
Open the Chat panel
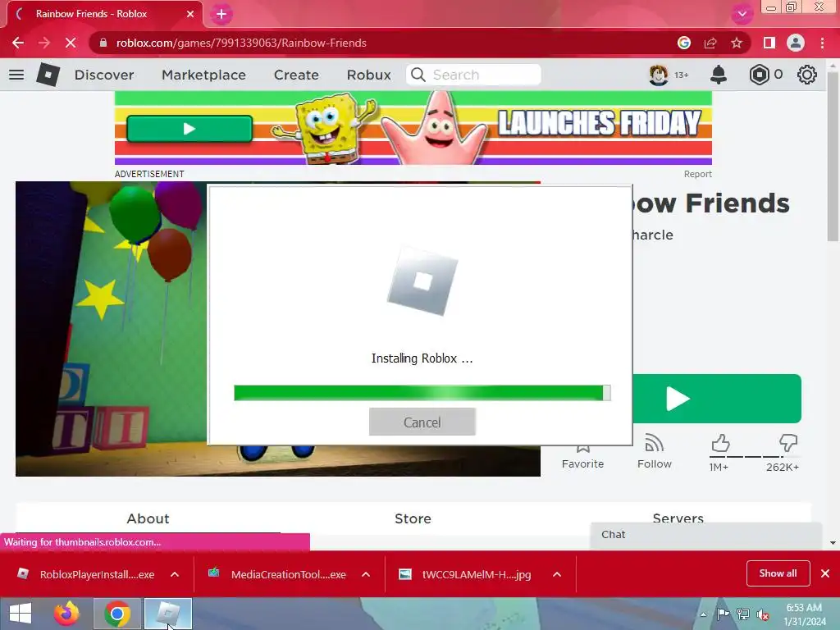(706, 535)
